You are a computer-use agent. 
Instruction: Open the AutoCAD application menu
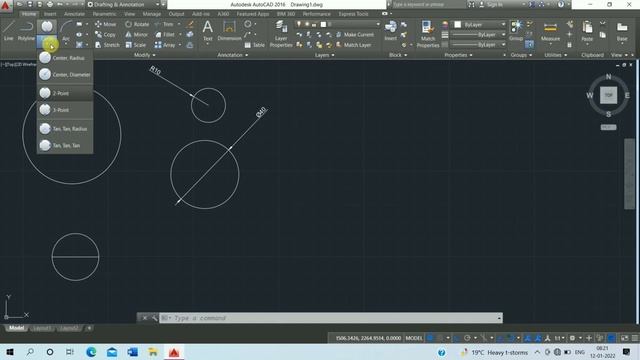[x=6, y=6]
